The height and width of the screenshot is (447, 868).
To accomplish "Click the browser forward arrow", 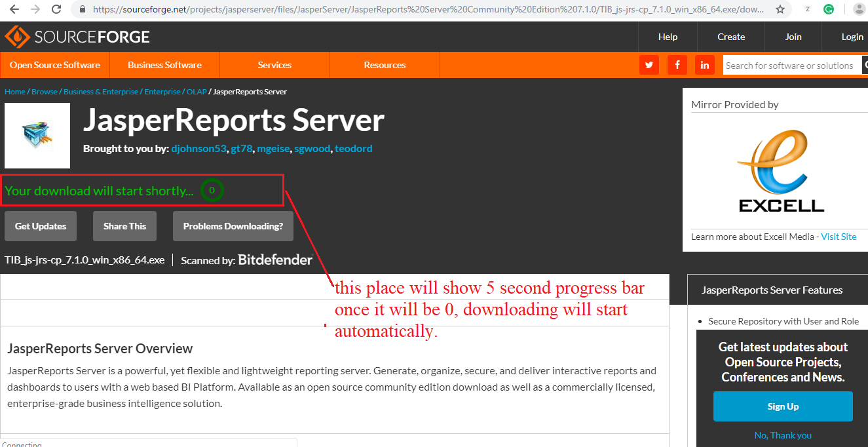I will coord(35,10).
